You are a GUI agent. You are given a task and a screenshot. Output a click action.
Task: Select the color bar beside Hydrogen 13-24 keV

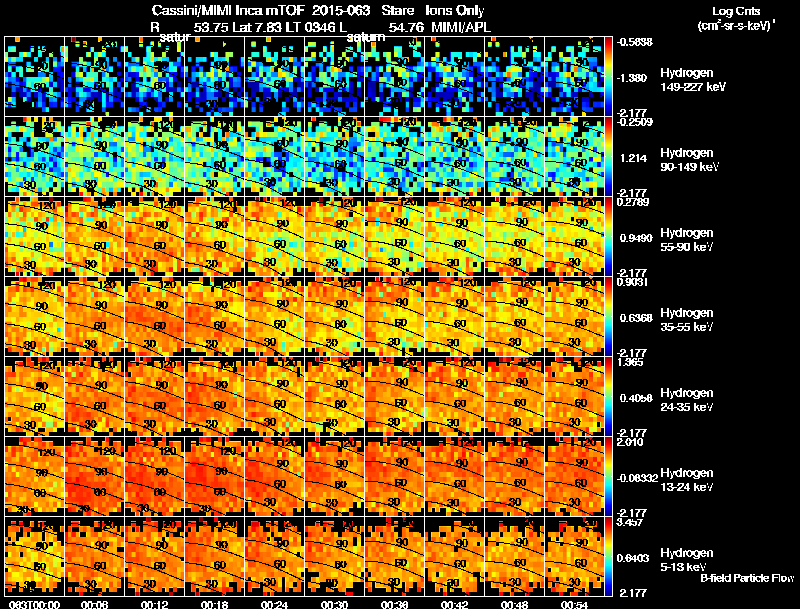pos(608,476)
